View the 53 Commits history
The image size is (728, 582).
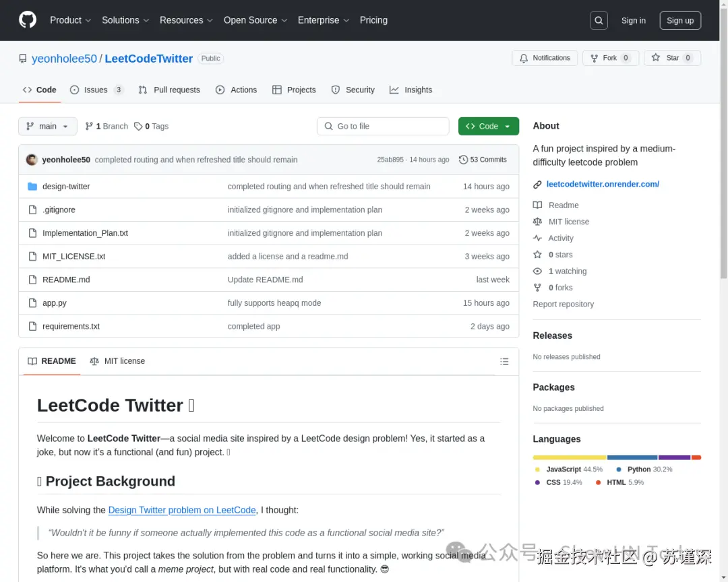(x=483, y=160)
